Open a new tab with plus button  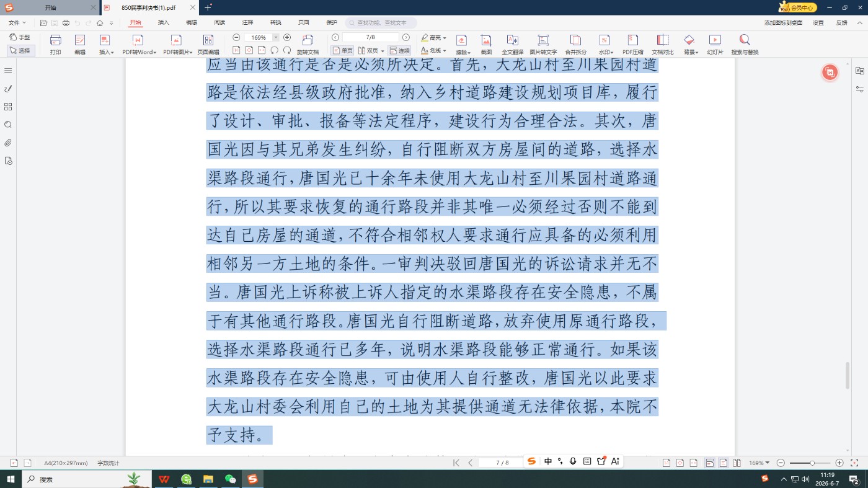208,7
